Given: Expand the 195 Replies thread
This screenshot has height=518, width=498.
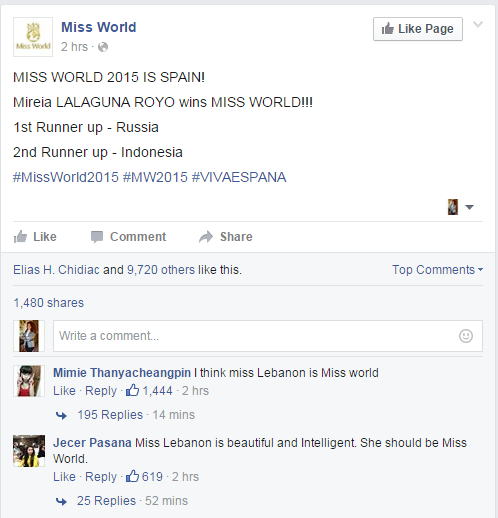Looking at the screenshot, I should [110, 415].
